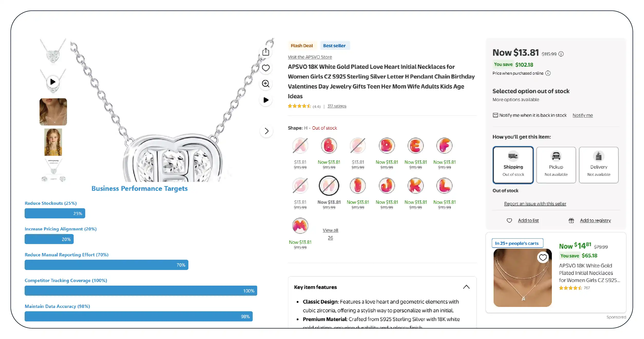The width and height of the screenshot is (644, 339).
Task: Visit the APSVO Store link
Action: point(310,57)
